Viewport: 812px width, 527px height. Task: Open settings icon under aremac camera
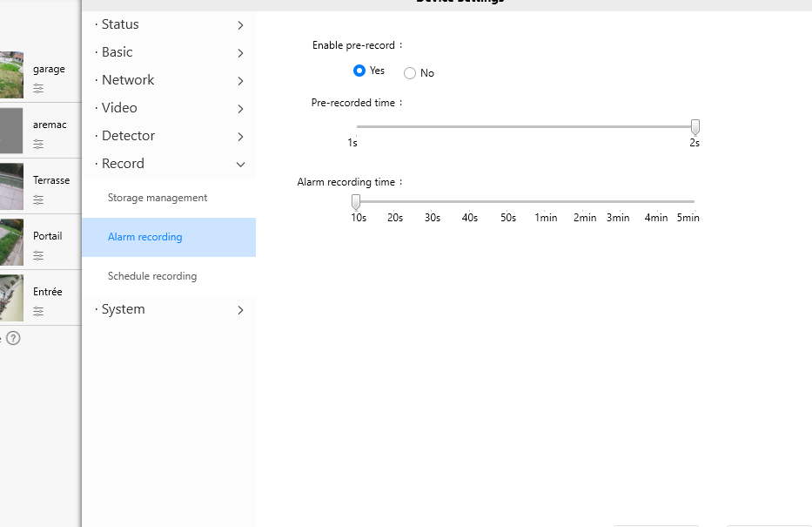(38, 144)
